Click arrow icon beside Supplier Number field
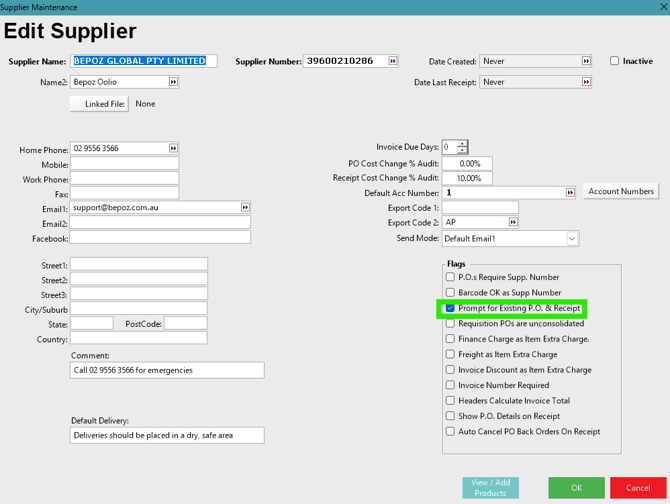 point(393,61)
